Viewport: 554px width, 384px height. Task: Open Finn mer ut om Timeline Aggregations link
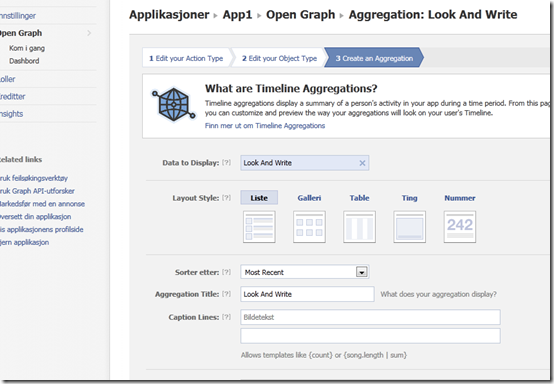point(265,126)
